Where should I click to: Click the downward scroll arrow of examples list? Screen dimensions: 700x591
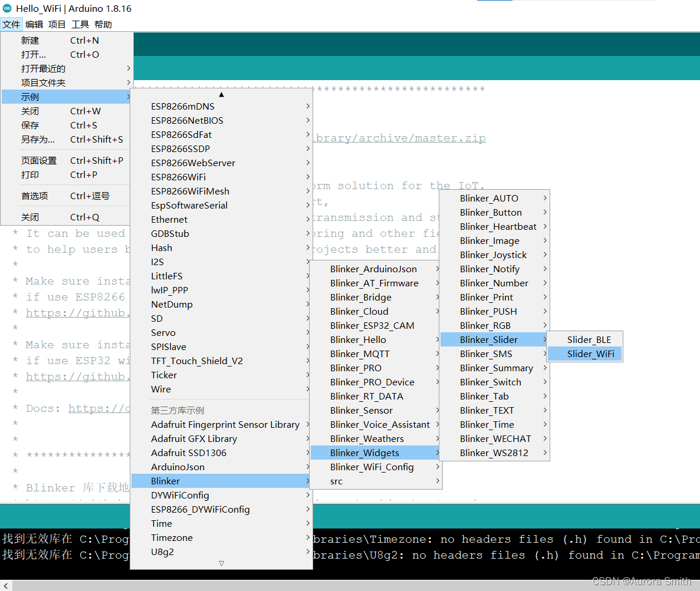(x=221, y=563)
